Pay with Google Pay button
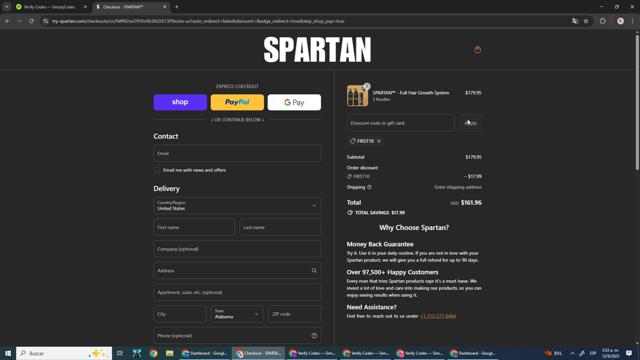Image resolution: width=640 pixels, height=360 pixels. coord(294,102)
